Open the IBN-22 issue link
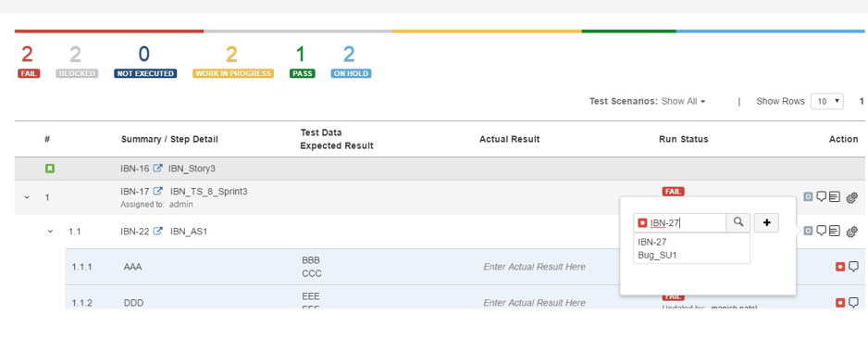 135,232
